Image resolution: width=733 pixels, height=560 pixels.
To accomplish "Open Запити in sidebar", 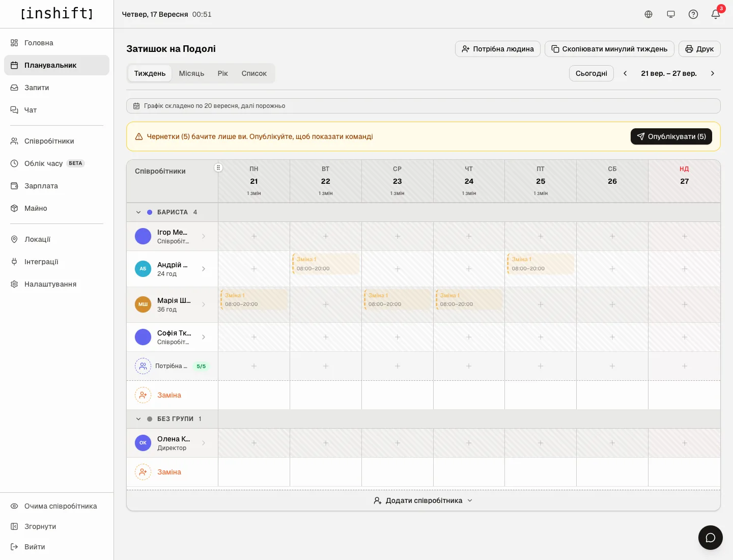I will point(57,88).
